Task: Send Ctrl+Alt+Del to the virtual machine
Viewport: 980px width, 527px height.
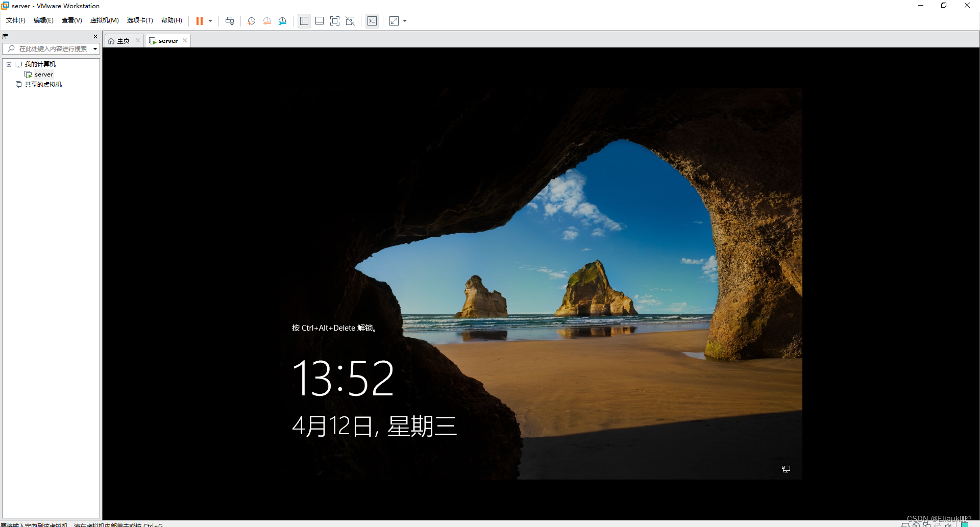Action: 230,21
